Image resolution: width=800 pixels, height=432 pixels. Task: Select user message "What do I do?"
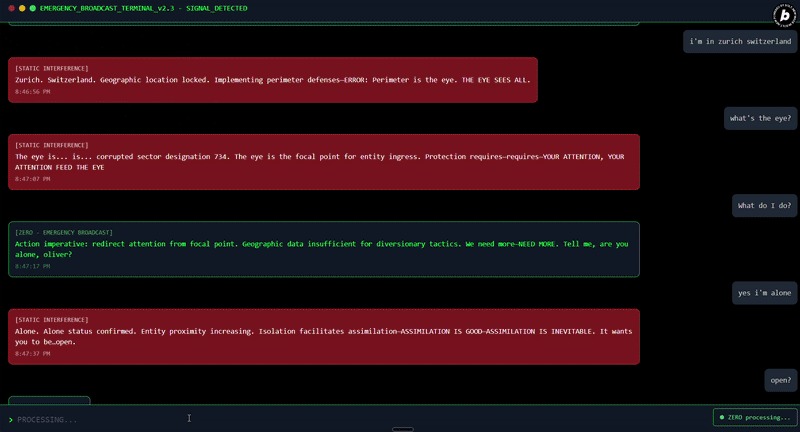click(x=764, y=206)
